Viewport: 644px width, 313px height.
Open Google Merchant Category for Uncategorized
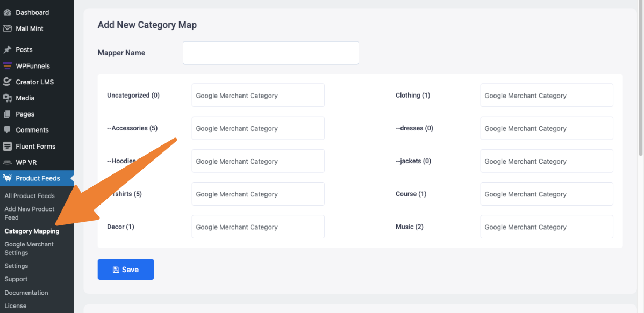(x=258, y=96)
